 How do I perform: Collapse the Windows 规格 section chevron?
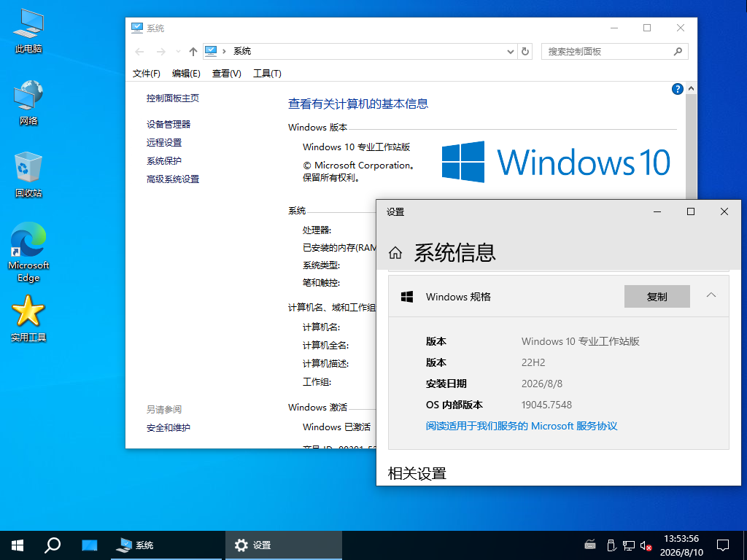pos(711,295)
